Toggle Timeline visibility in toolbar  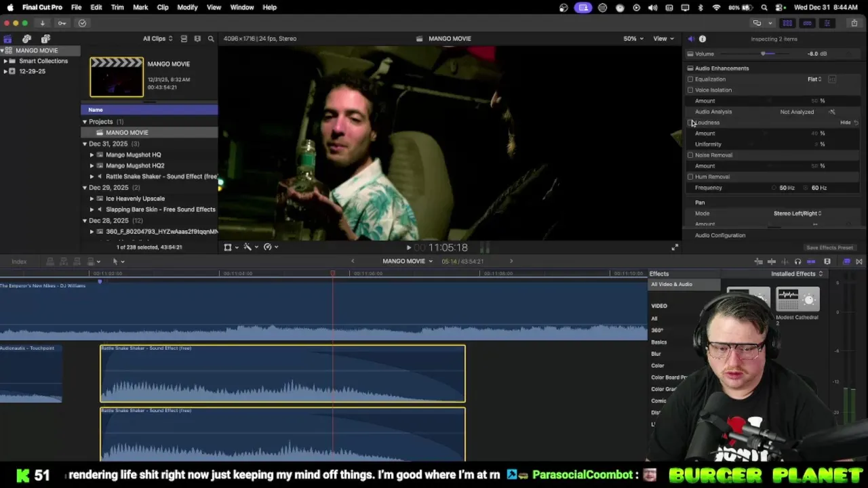pos(807,23)
